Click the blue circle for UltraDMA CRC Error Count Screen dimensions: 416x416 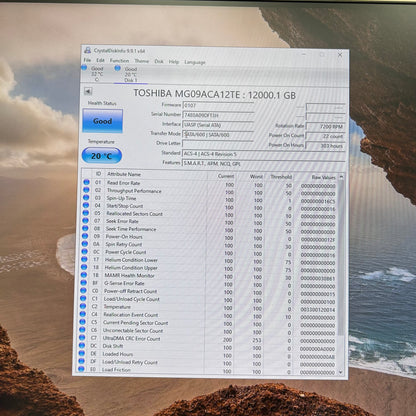pos(82,338)
